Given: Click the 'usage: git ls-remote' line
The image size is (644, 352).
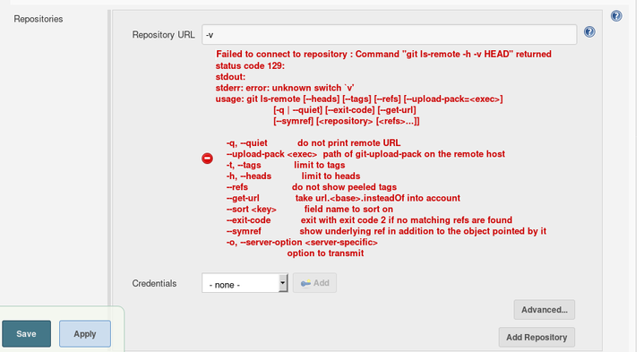Looking at the screenshot, I should (x=359, y=99).
